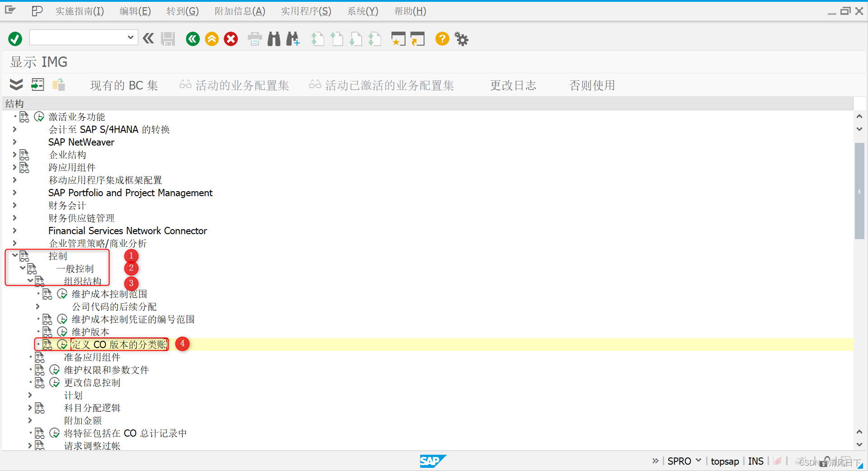Image resolution: width=868 pixels, height=471 pixels.
Task: Open the 实用程序(S) menu
Action: (x=306, y=11)
